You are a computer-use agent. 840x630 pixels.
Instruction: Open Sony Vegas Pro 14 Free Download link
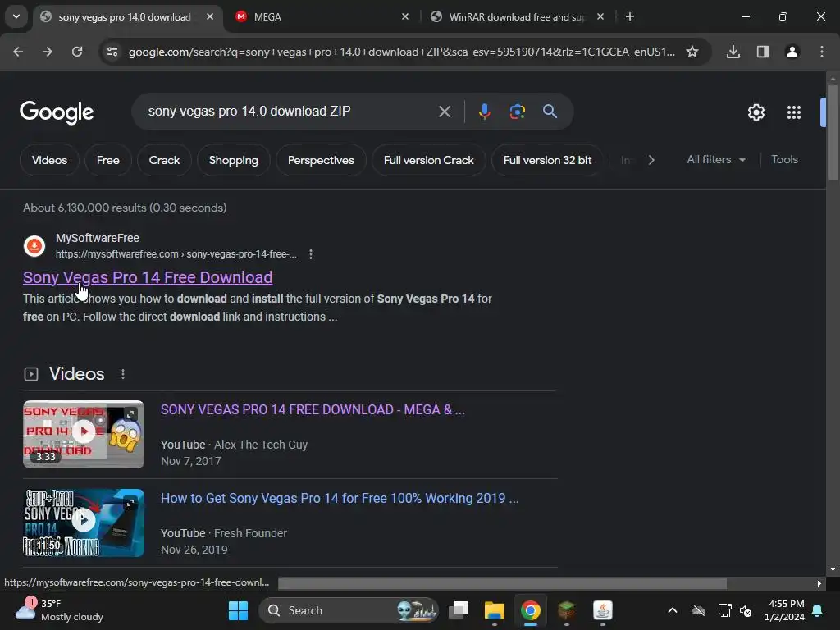point(148,277)
